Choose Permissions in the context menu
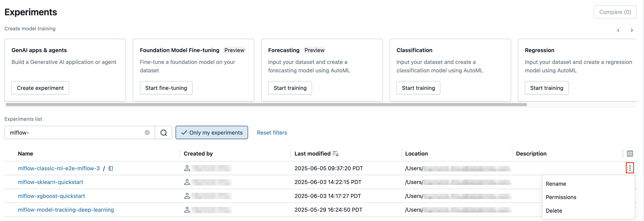The height and width of the screenshot is (221, 644). pos(561,197)
